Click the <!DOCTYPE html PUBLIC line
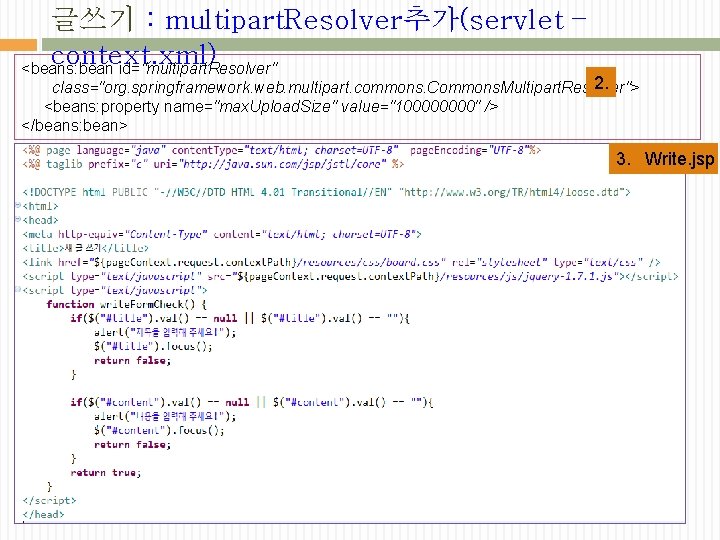The image size is (720, 540). (x=326, y=192)
